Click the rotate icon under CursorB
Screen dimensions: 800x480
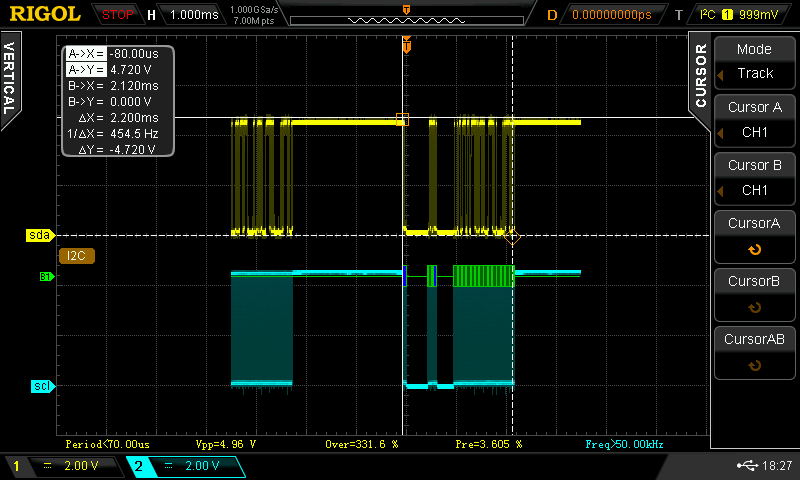pos(755,308)
